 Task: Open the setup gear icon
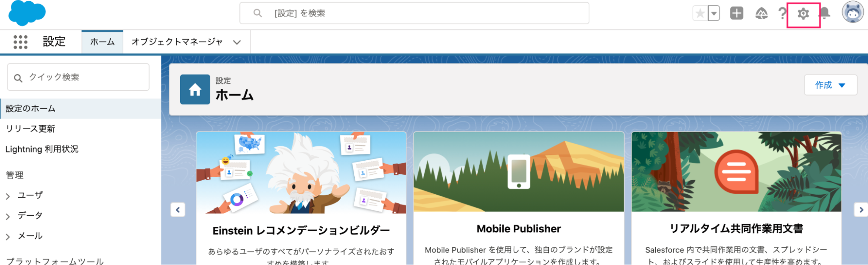click(803, 14)
